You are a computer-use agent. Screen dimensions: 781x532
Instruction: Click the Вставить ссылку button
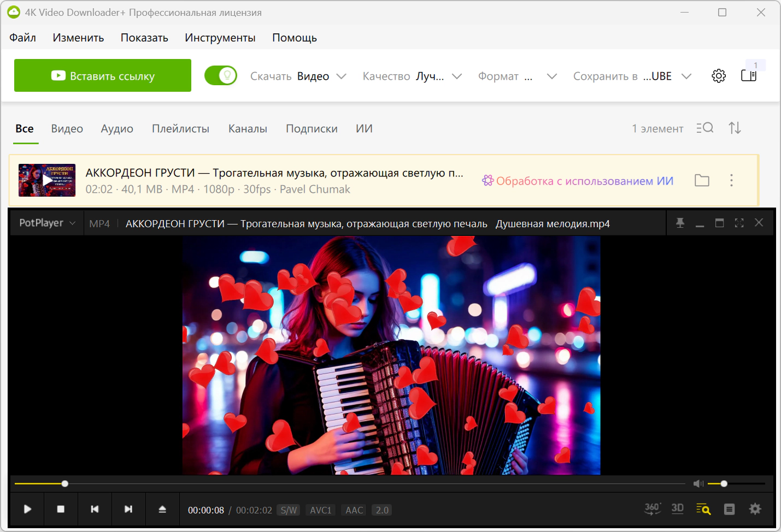click(x=103, y=75)
